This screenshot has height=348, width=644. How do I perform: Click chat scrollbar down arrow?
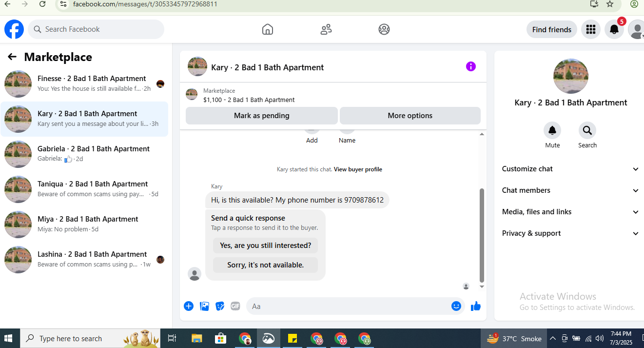(482, 287)
